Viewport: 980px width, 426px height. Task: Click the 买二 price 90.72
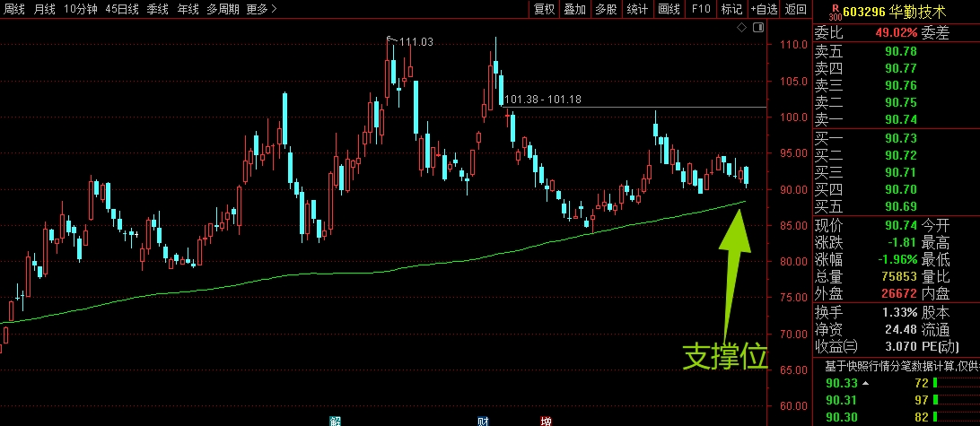point(901,155)
